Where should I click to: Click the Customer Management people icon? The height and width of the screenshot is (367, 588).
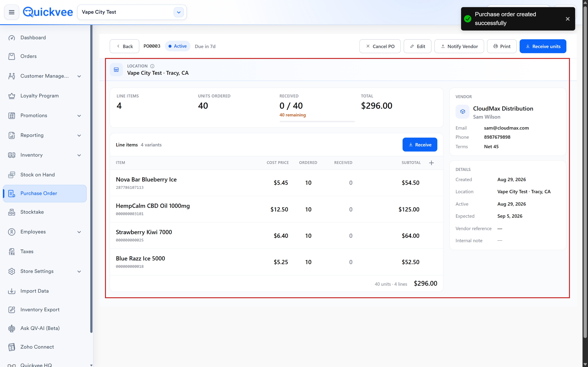pyautogui.click(x=12, y=76)
